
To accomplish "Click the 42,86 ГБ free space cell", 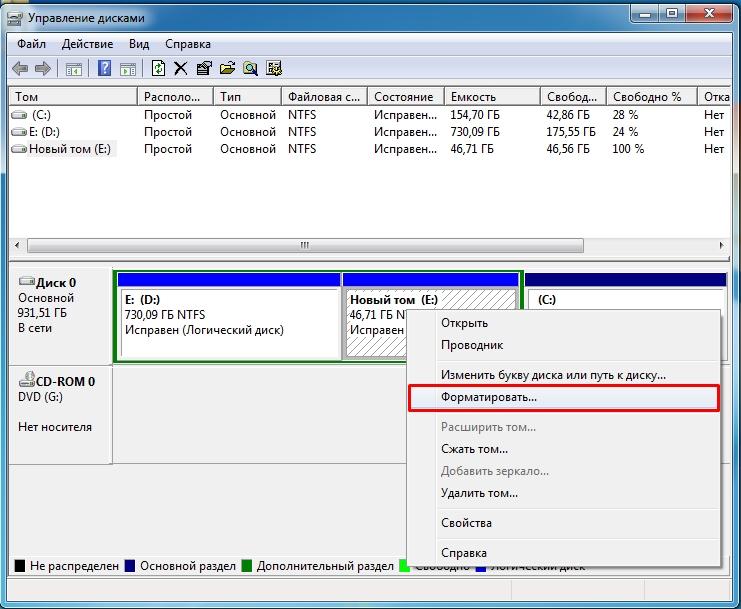I will [x=568, y=115].
